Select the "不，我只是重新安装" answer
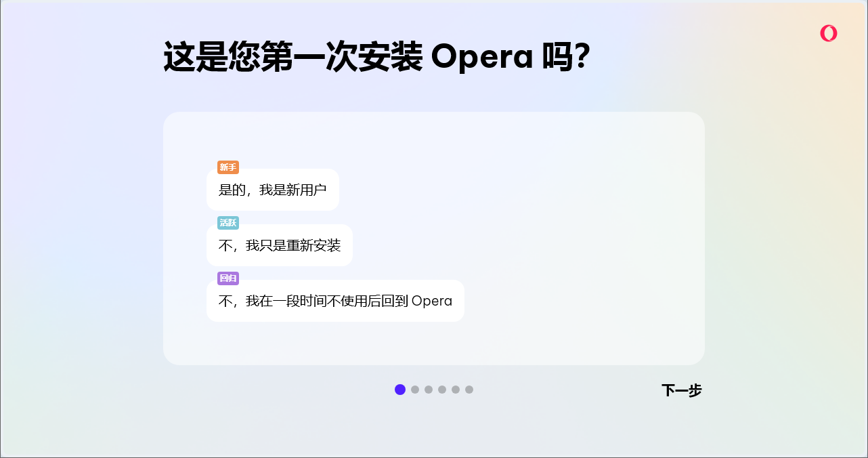Image resolution: width=868 pixels, height=458 pixels. point(280,245)
